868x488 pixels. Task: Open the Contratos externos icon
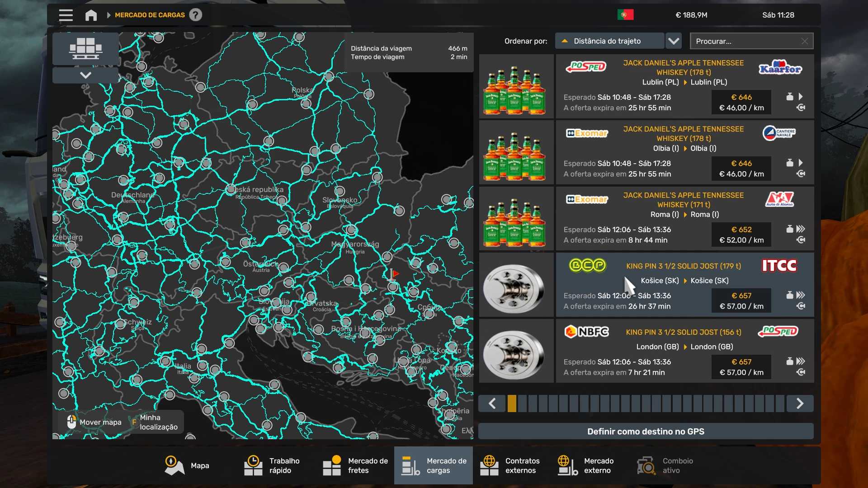[x=489, y=465]
